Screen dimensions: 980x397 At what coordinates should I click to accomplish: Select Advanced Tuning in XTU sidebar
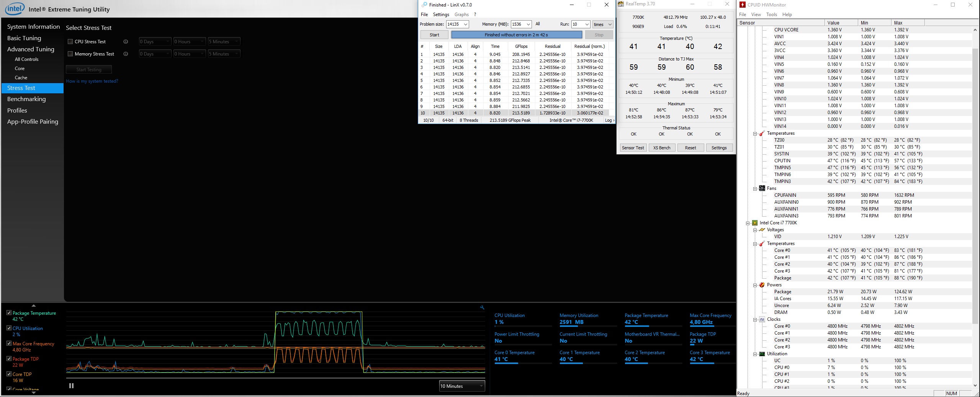[31, 49]
